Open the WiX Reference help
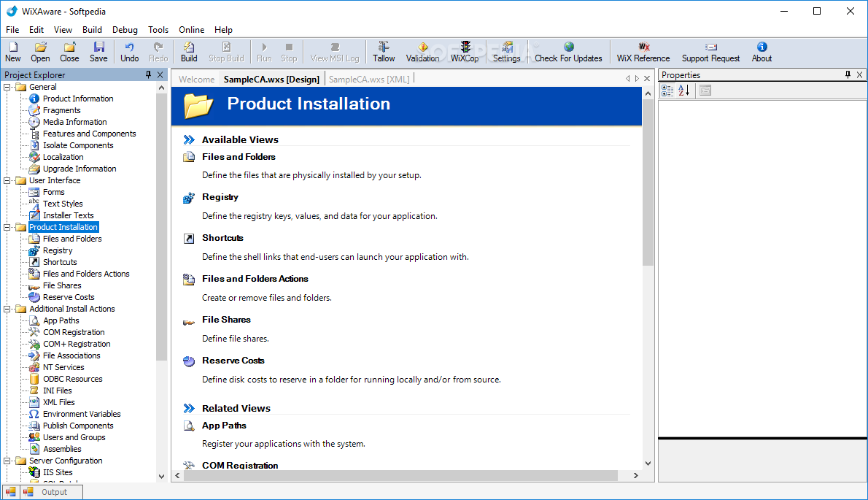Image resolution: width=868 pixels, height=500 pixels. 643,52
